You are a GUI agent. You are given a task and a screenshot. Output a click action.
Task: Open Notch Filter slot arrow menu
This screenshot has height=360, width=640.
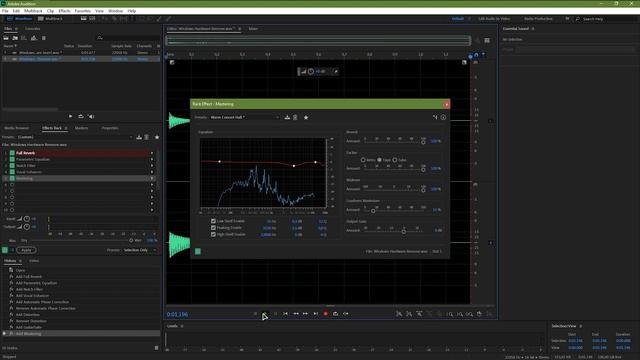[152, 166]
